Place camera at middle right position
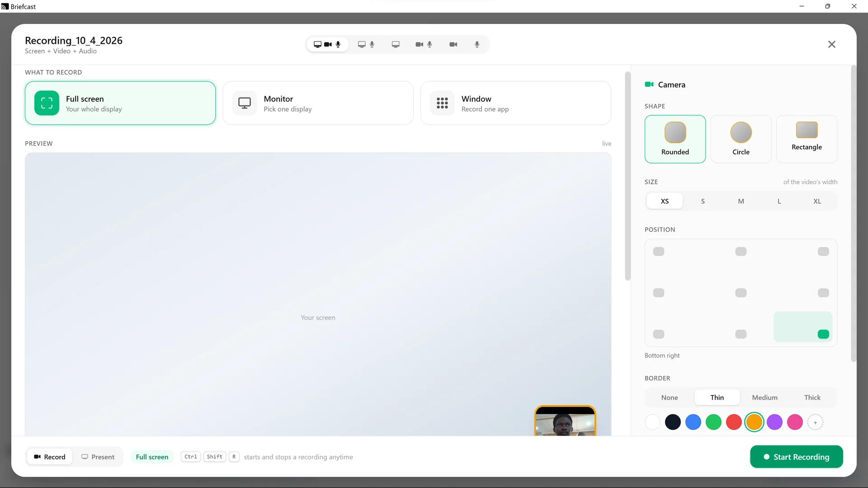 click(x=823, y=293)
